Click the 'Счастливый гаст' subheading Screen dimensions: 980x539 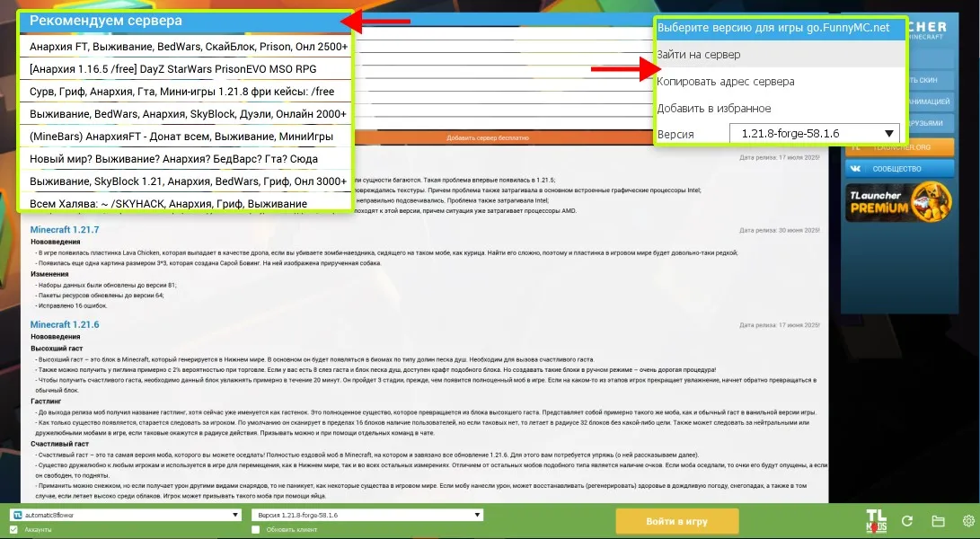click(x=59, y=444)
